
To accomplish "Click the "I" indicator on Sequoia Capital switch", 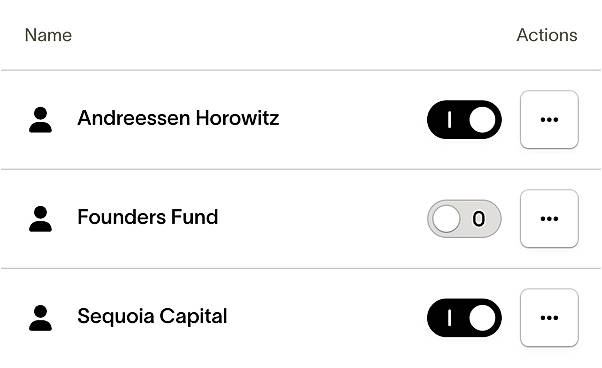I will point(449,318).
